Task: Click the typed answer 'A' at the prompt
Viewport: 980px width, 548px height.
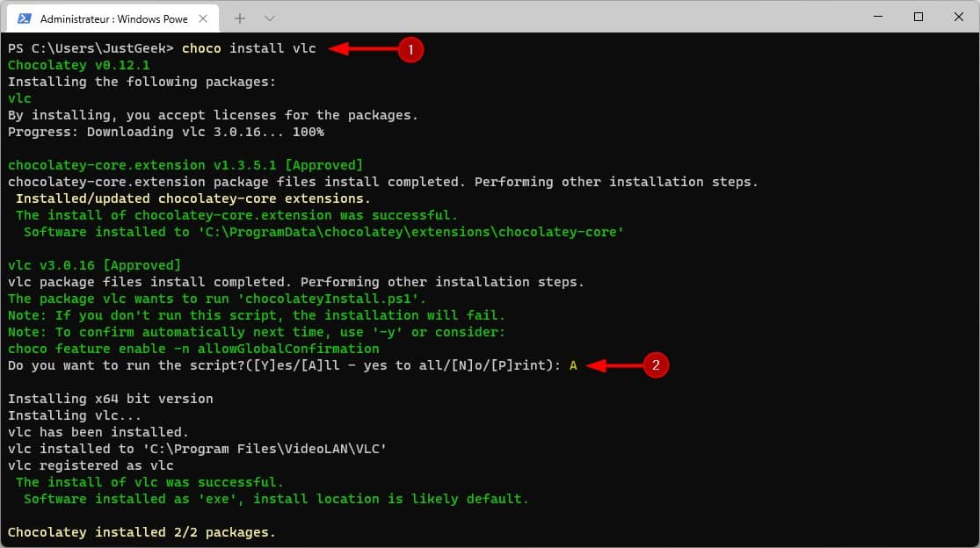Action: 573,365
